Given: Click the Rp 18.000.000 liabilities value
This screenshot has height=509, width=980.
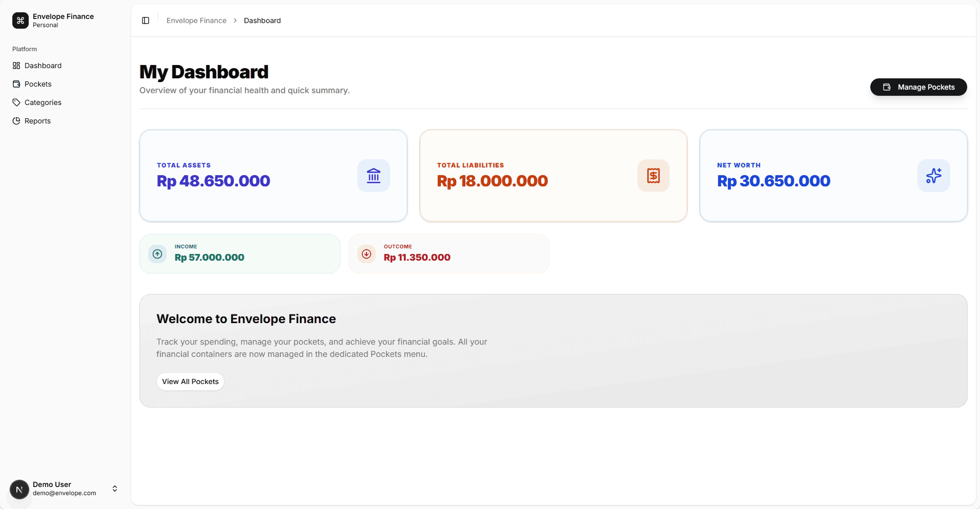Looking at the screenshot, I should click(493, 181).
